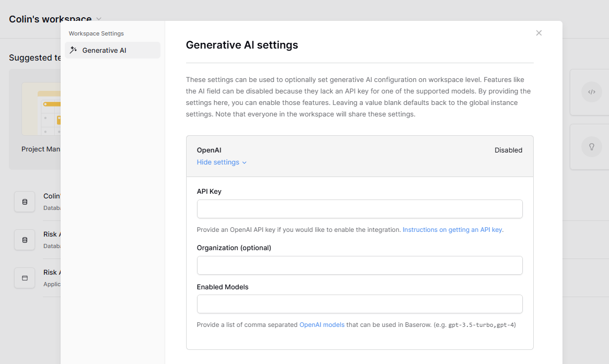609x364 pixels.
Task: Click into the Enabled Models field
Action: pos(359,304)
